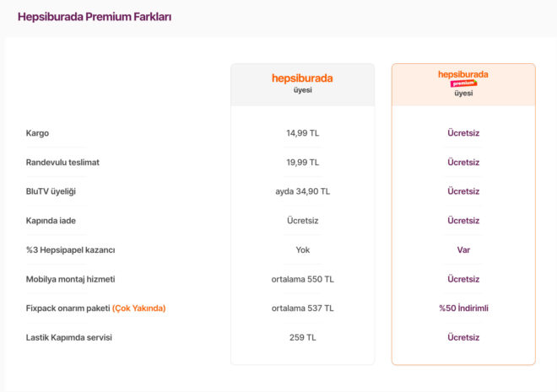This screenshot has height=392, width=557.
Task: Click the 'Hepsiburada Premium Farkları' heading
Action: [x=95, y=17]
